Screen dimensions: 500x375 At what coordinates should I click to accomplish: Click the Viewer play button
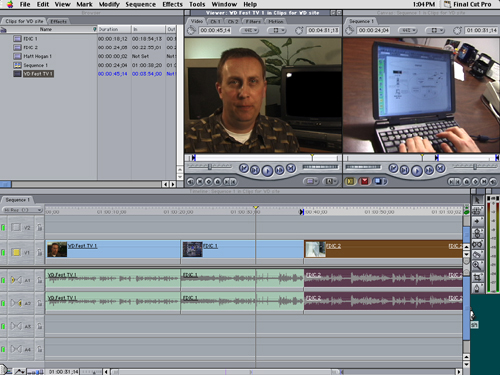tap(267, 171)
